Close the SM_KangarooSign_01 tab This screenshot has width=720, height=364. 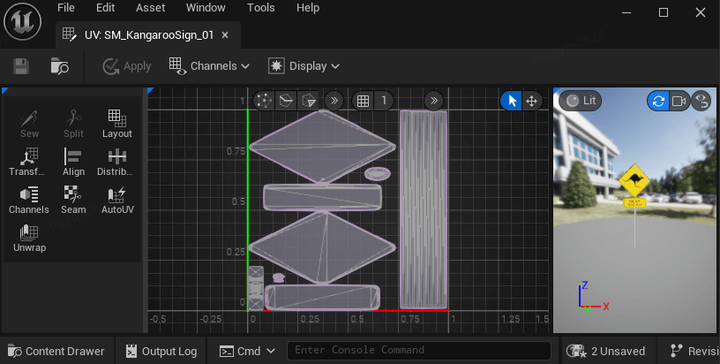click(225, 35)
